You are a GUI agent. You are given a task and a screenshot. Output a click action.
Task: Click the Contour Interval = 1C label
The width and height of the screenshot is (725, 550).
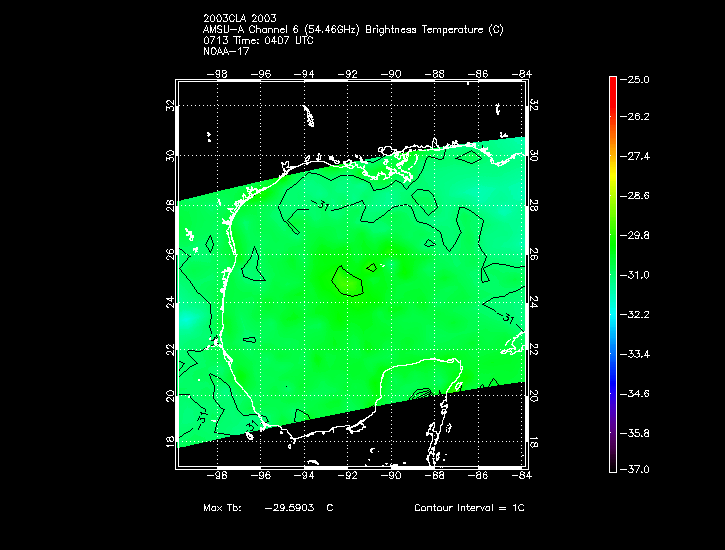point(469,507)
